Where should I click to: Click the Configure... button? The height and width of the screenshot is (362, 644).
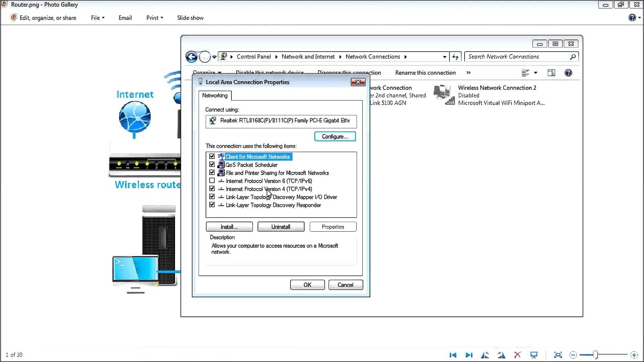pos(335,136)
